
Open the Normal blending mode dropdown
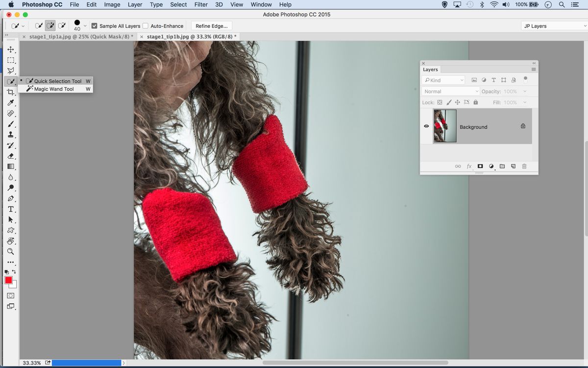(450, 91)
